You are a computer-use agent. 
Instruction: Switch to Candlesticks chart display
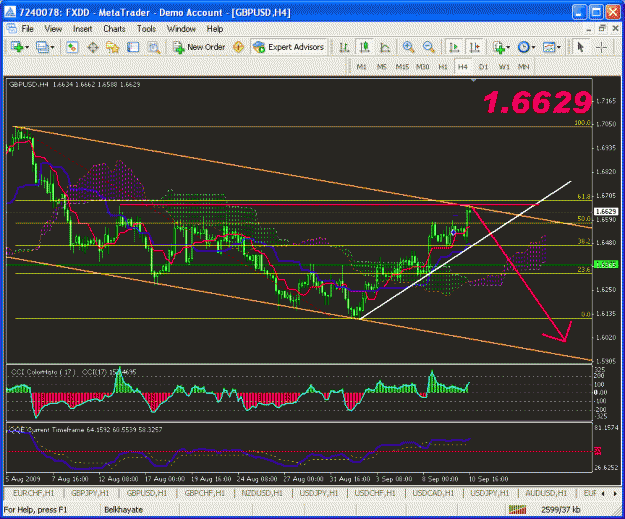tap(364, 47)
